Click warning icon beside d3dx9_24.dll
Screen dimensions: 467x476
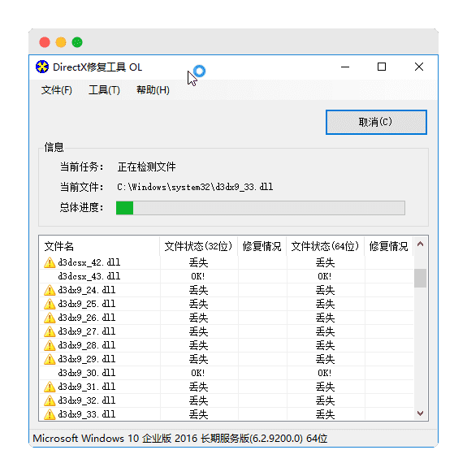tap(50, 290)
